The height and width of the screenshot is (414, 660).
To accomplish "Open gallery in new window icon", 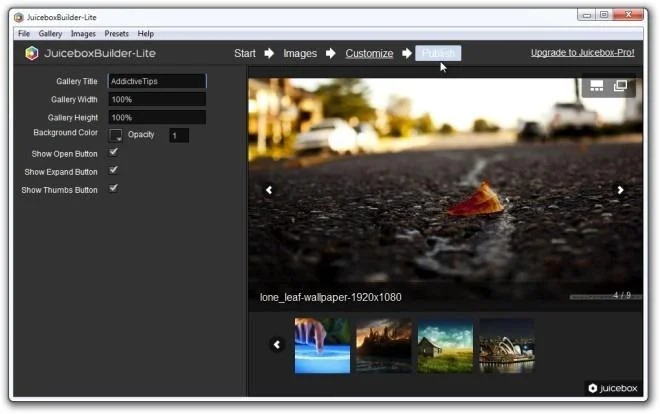I will [x=620, y=86].
